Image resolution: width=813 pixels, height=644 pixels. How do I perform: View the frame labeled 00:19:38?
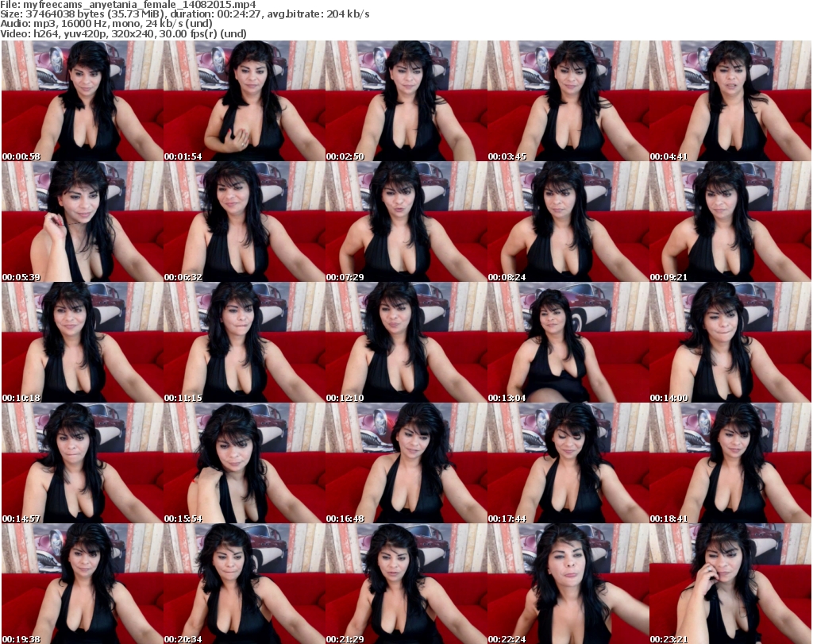[x=83, y=584]
